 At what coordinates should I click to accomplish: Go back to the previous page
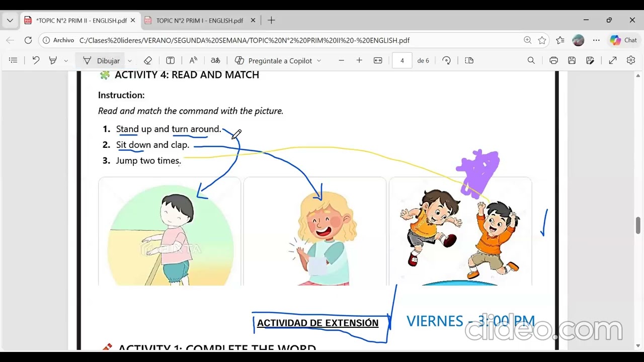point(10,40)
